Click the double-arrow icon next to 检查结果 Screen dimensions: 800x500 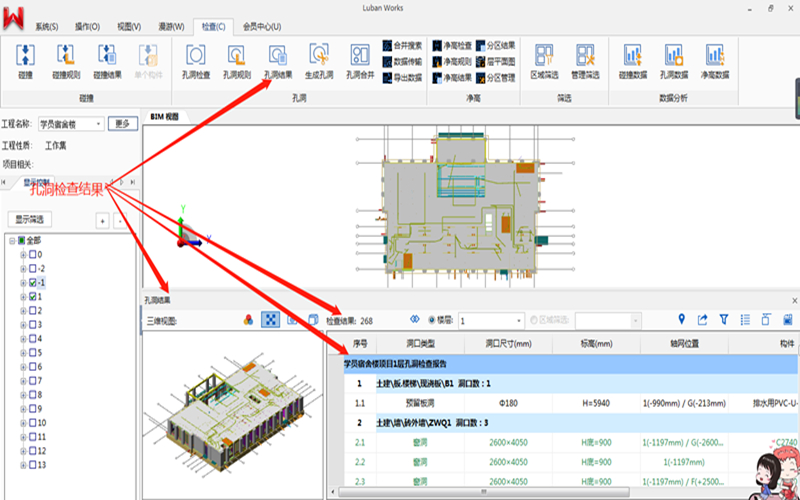tap(415, 319)
